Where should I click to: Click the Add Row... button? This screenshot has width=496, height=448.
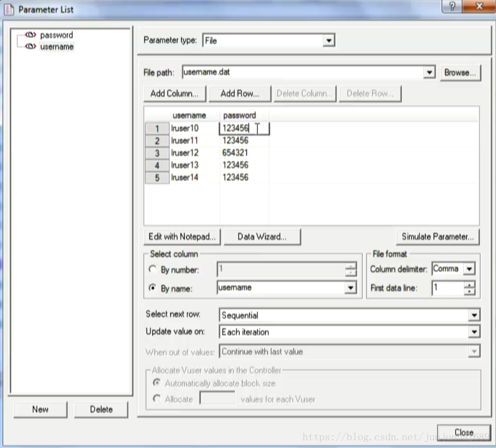tap(240, 94)
